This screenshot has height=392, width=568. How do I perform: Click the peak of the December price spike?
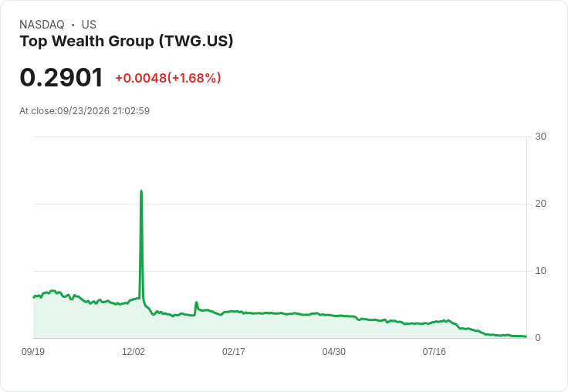coord(141,191)
